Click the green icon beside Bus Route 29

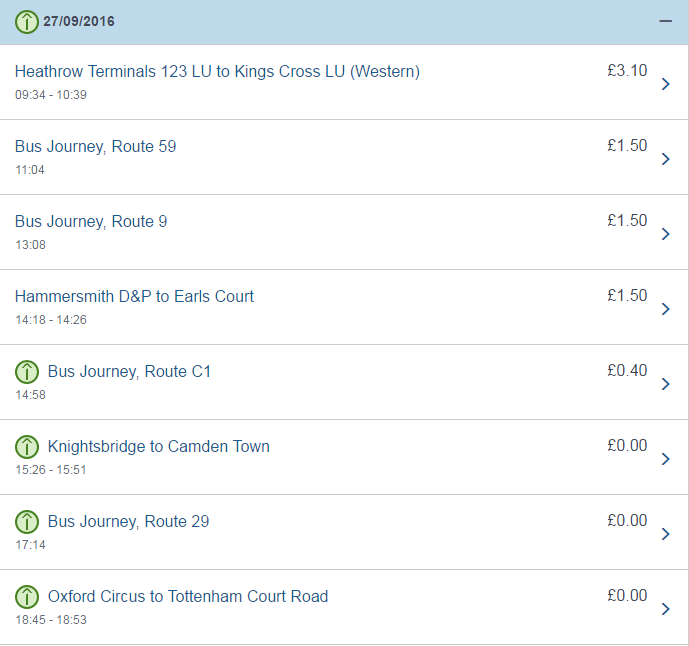click(x=27, y=522)
